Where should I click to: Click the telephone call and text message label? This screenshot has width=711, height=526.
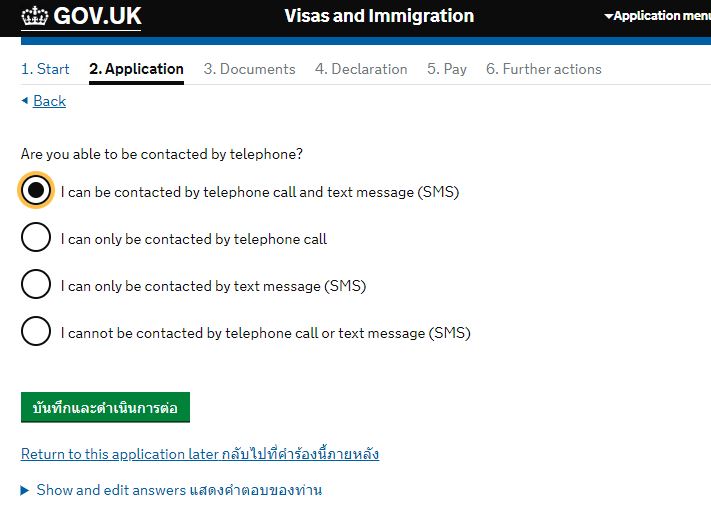(260, 192)
